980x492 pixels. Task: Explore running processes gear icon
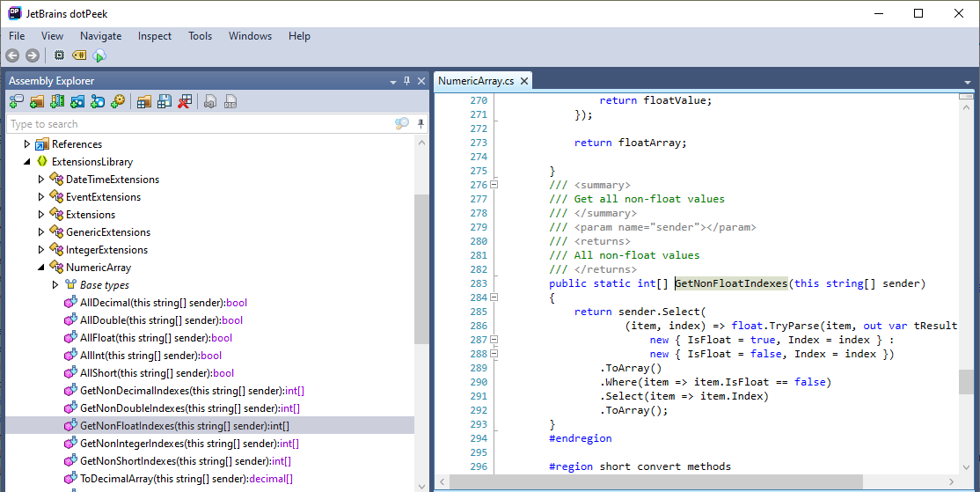[118, 102]
